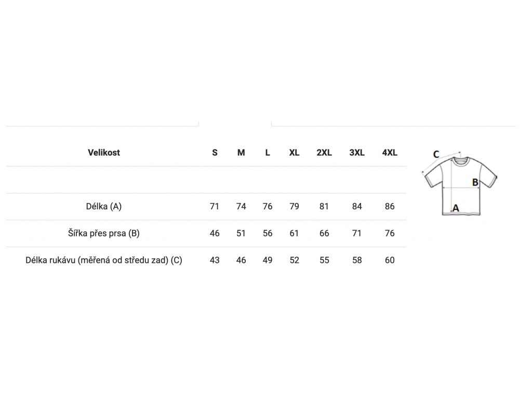Click the t-shirt measurement diagram
The width and height of the screenshot is (532, 399).
point(459,182)
